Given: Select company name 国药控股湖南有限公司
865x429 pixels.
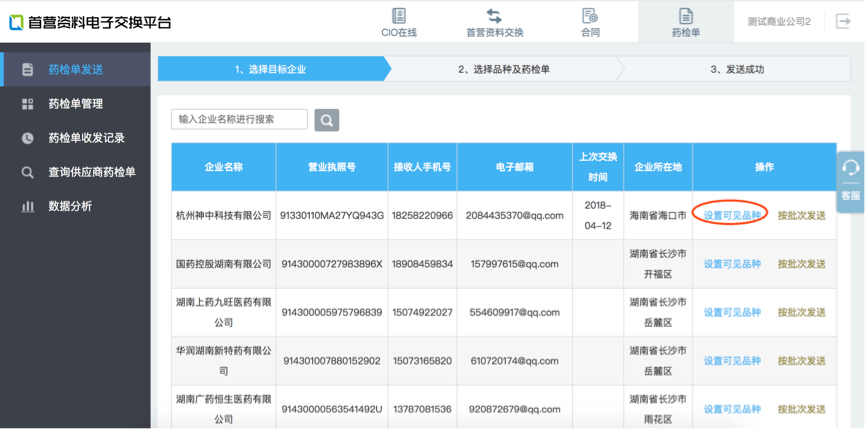Looking at the screenshot, I should coord(223,264).
